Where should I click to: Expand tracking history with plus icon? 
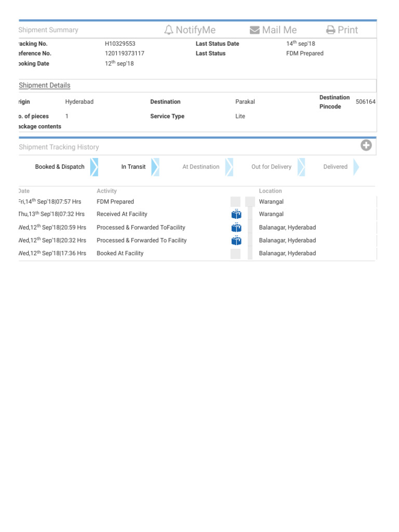tap(366, 145)
